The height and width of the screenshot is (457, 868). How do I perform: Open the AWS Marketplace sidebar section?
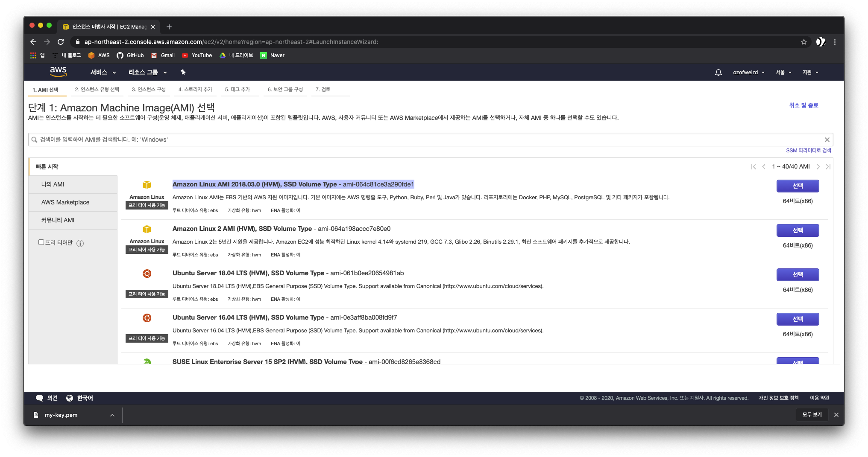tap(73, 202)
